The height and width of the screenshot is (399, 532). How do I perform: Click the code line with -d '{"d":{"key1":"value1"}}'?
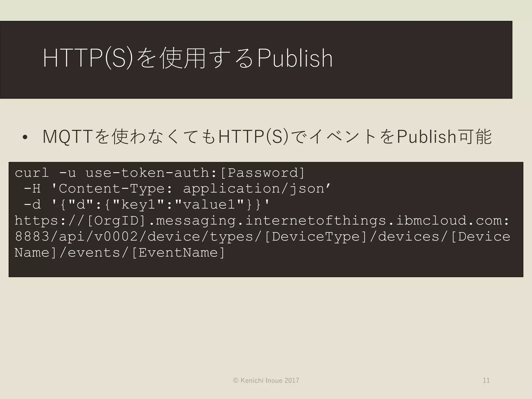(147, 205)
